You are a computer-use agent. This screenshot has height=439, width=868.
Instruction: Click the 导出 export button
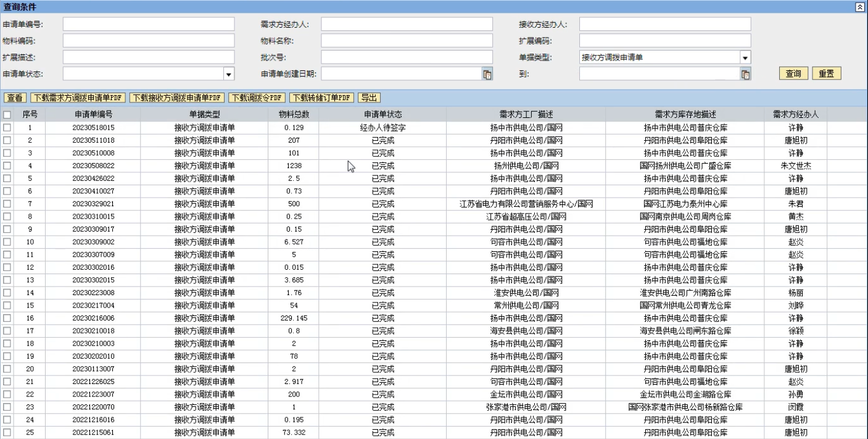369,98
